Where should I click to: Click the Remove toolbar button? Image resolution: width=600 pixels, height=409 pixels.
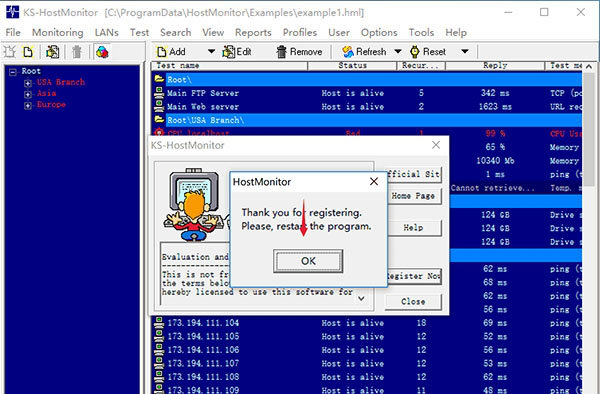[x=299, y=52]
